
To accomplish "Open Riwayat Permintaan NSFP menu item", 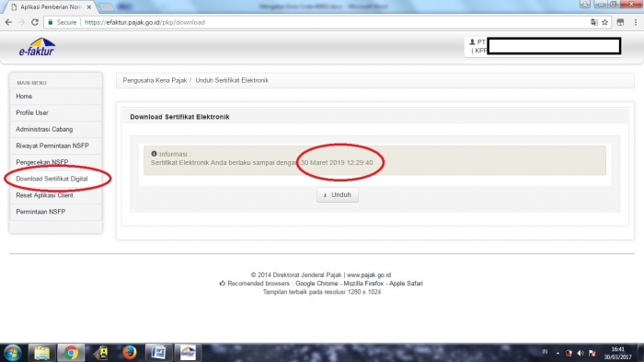I will click(x=56, y=146).
